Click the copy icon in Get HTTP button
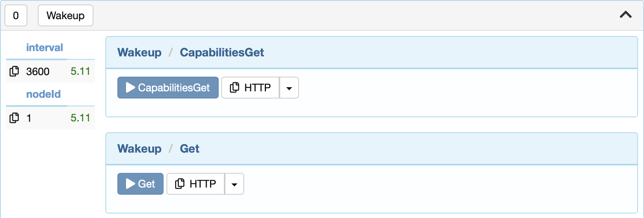This screenshot has height=218, width=644. [180, 183]
